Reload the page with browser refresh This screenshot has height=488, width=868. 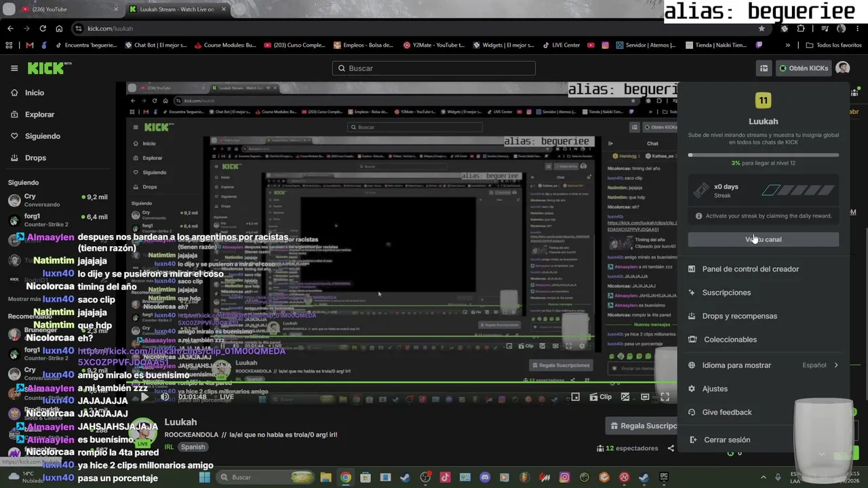pos(43,28)
